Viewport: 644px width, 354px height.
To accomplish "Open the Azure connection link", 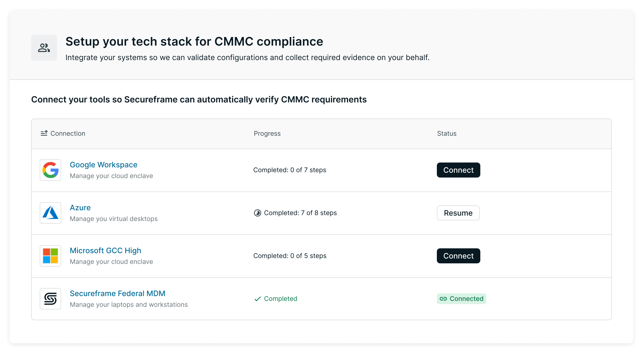I will 80,208.
